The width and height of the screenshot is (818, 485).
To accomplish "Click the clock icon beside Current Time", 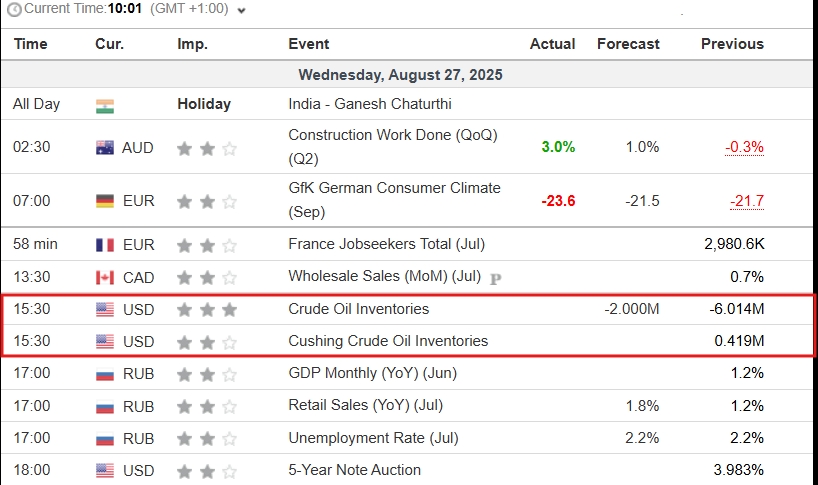I will [15, 9].
